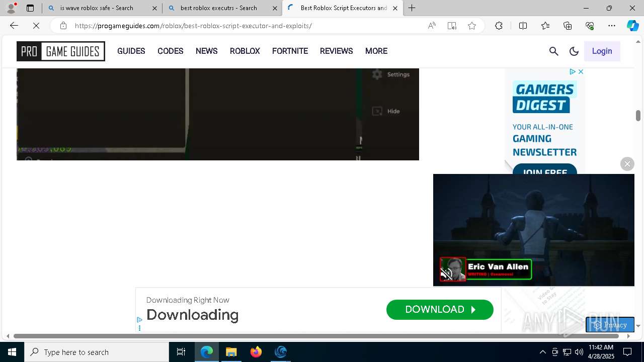Open the GUIDES menu
This screenshot has width=644, height=362.
coord(131,51)
